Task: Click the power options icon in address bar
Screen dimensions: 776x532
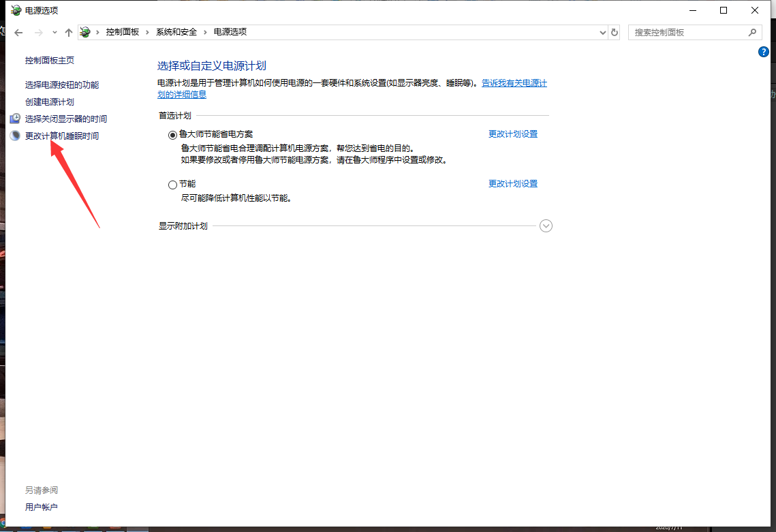Action: coord(85,32)
